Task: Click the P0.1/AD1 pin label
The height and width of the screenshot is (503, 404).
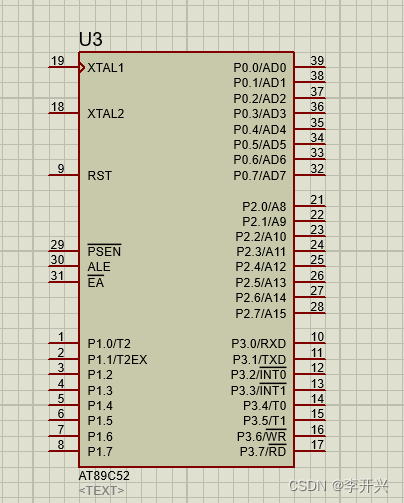Action: tap(260, 83)
